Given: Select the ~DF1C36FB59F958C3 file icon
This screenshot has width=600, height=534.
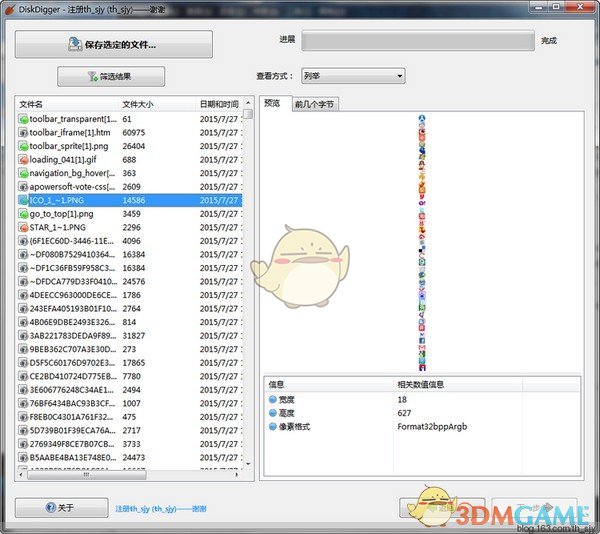Looking at the screenshot, I should click(23, 268).
